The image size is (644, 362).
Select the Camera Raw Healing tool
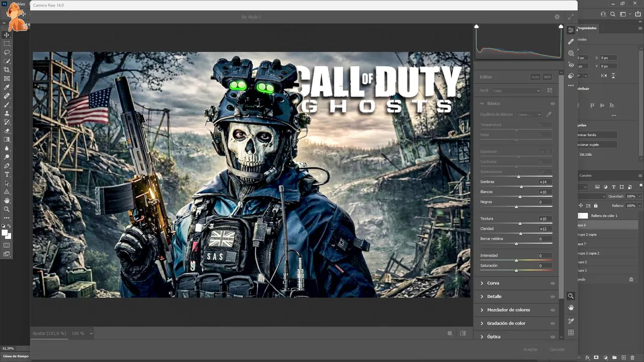click(571, 42)
